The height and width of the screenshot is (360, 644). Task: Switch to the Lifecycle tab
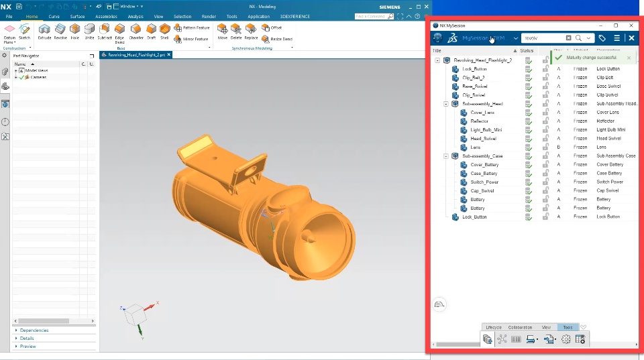[494, 327]
